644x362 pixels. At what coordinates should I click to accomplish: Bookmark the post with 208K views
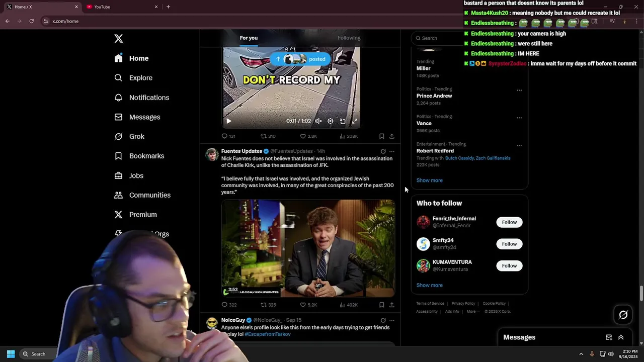(381, 136)
